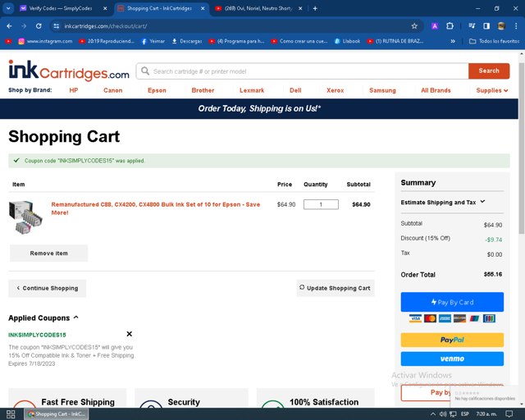The height and width of the screenshot is (420, 525).
Task: Select HP brand in navigation
Action: point(74,90)
